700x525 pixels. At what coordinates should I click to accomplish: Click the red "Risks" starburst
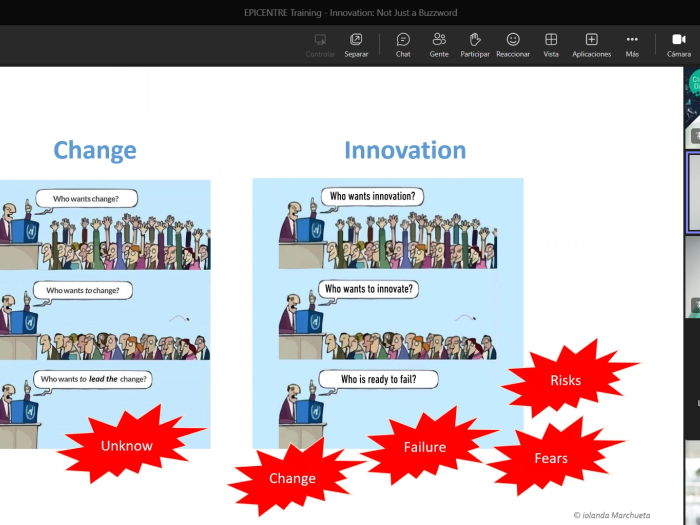point(565,380)
